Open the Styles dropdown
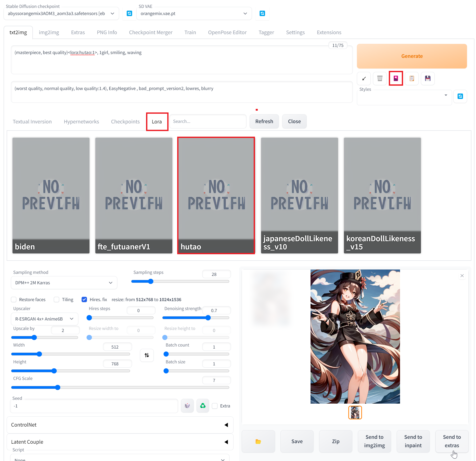This screenshot has width=476, height=461. point(404,97)
